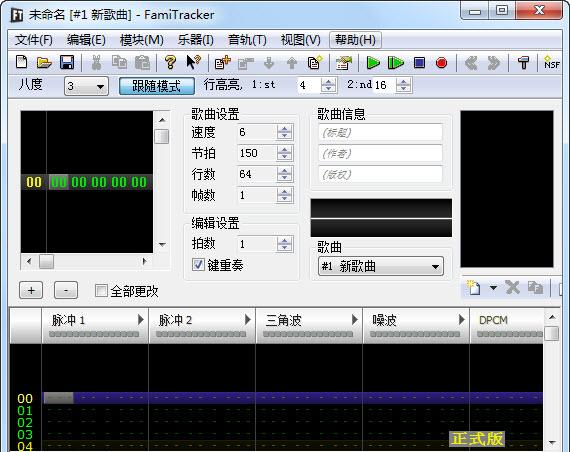Click the author (作者) field

(380, 153)
